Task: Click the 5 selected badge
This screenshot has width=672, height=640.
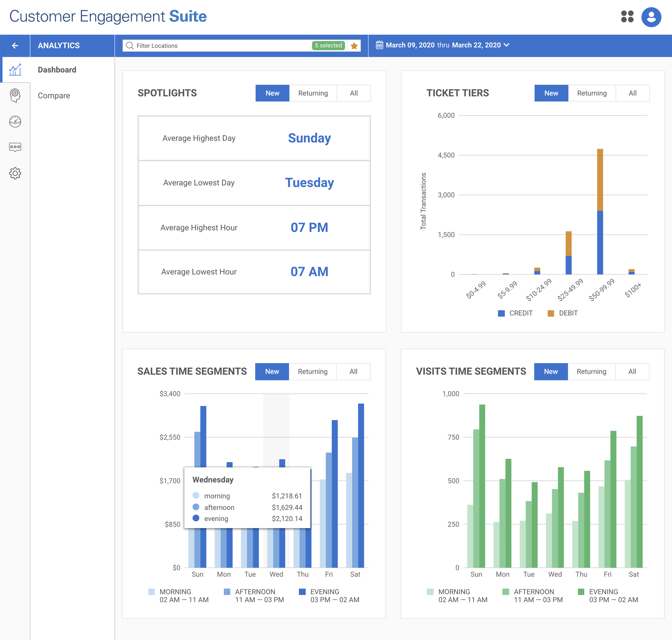Action: [328, 45]
